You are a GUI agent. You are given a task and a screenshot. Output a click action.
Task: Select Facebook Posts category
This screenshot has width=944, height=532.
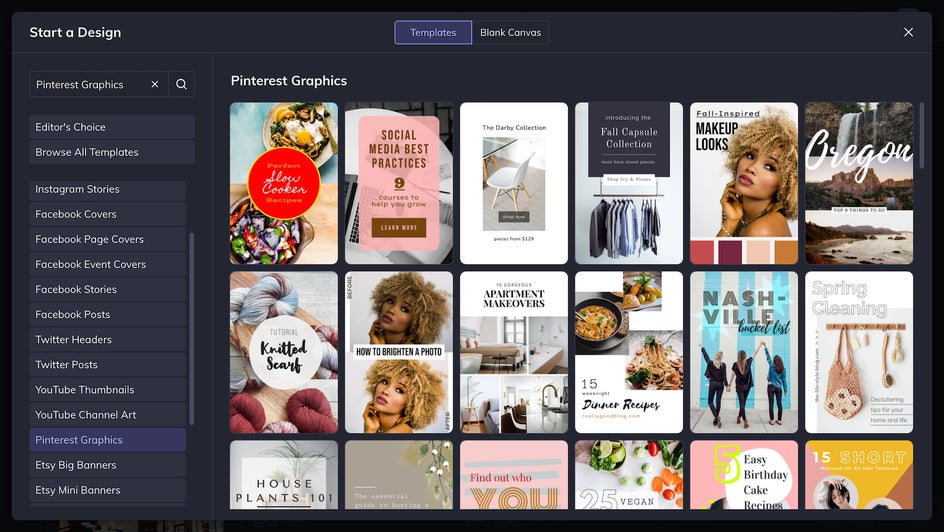pos(108,315)
